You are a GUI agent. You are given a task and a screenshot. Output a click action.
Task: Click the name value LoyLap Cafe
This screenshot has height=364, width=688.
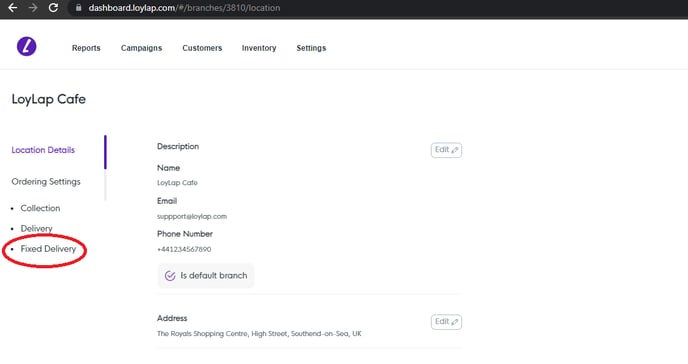177,182
